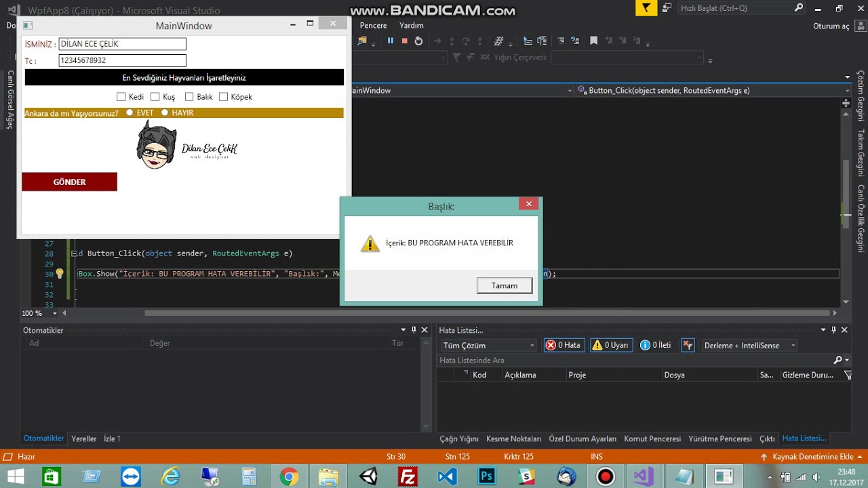Click the Bandicam recording taskbar icon
Image resolution: width=868 pixels, height=488 pixels.
click(605, 476)
